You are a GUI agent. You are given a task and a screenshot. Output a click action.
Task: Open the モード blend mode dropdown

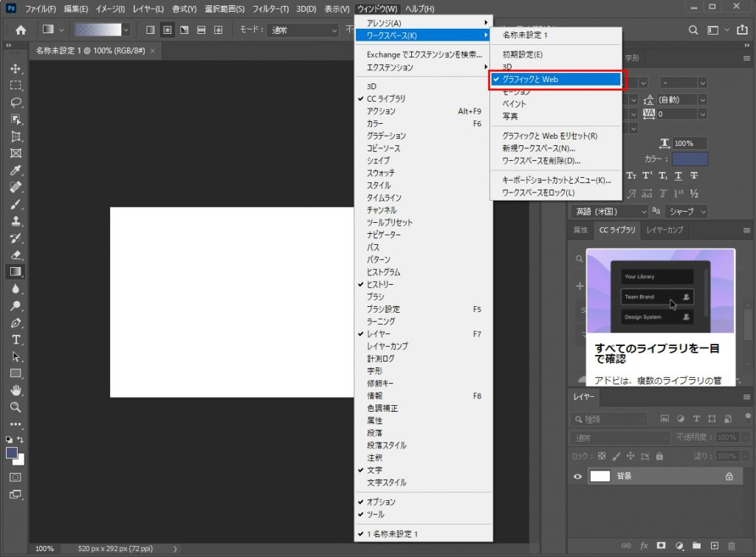pyautogui.click(x=303, y=30)
